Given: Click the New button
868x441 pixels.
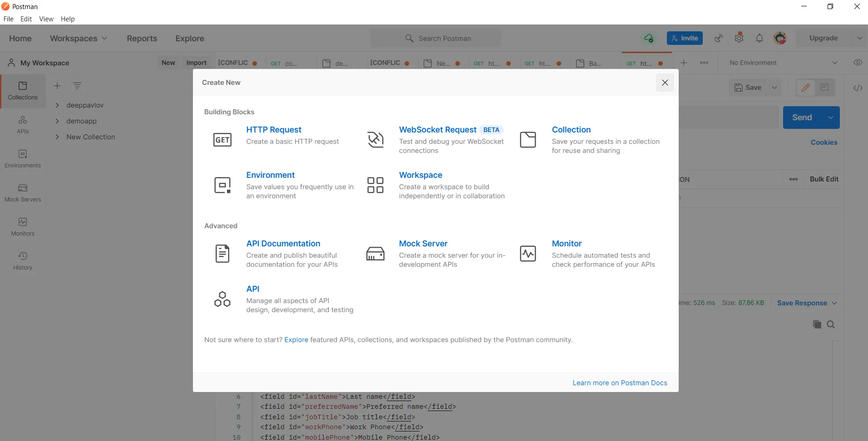Looking at the screenshot, I should 168,63.
